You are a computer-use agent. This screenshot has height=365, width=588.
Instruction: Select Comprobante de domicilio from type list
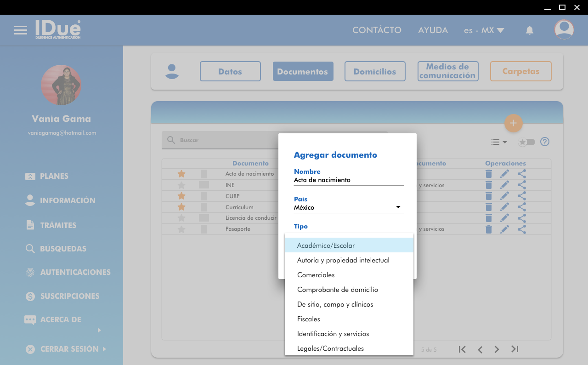point(338,290)
